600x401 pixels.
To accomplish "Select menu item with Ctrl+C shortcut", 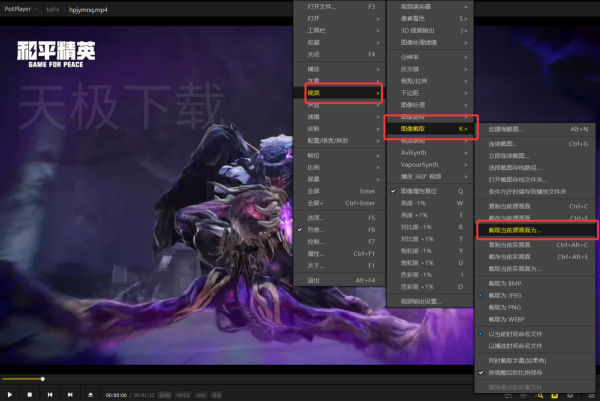I will tap(535, 206).
